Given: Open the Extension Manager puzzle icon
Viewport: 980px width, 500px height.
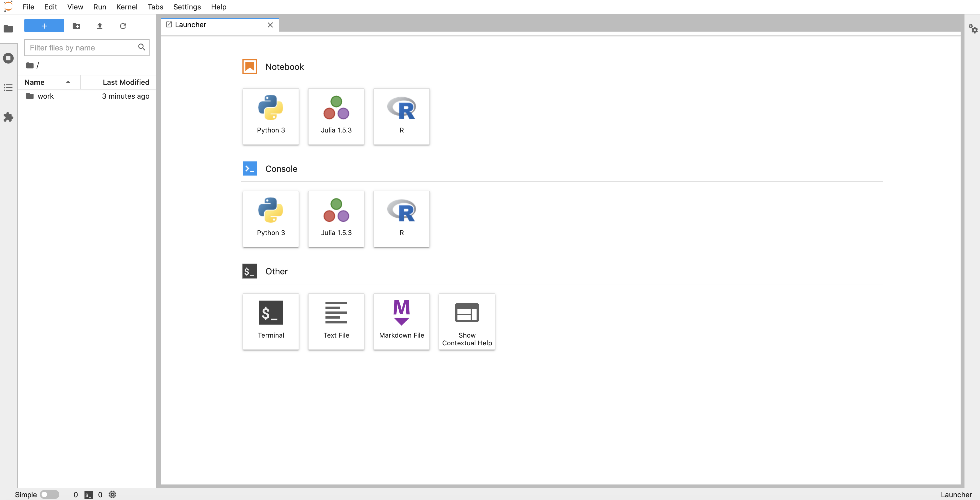Looking at the screenshot, I should pyautogui.click(x=8, y=117).
